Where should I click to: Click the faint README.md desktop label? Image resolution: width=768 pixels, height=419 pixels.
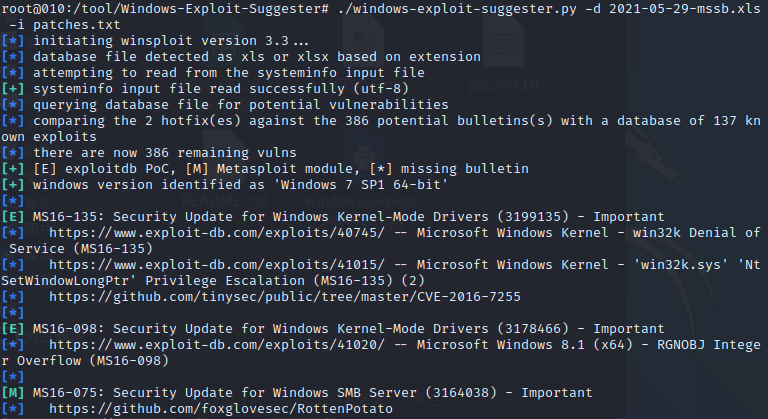[224, 201]
